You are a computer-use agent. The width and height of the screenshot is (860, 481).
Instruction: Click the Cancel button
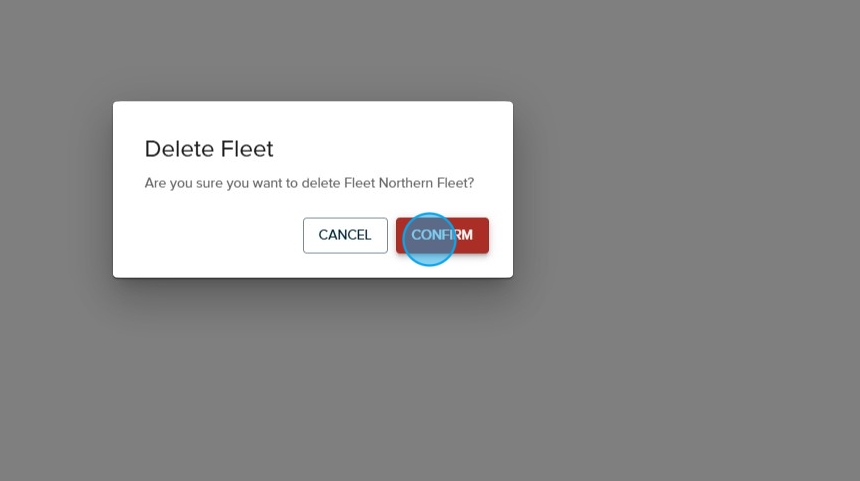[x=345, y=235]
